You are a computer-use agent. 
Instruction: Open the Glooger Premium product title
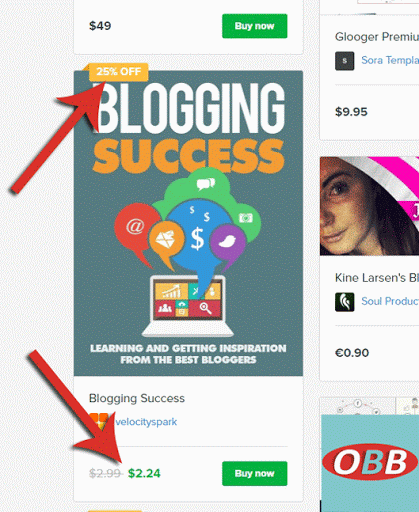(377, 37)
